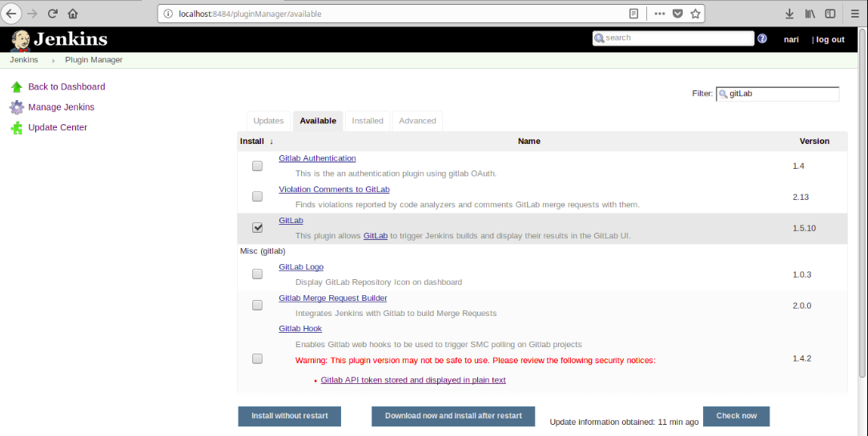Check the Gitlab Authentication plugin checkbox
Viewport: 868px width, 436px height.
point(257,166)
